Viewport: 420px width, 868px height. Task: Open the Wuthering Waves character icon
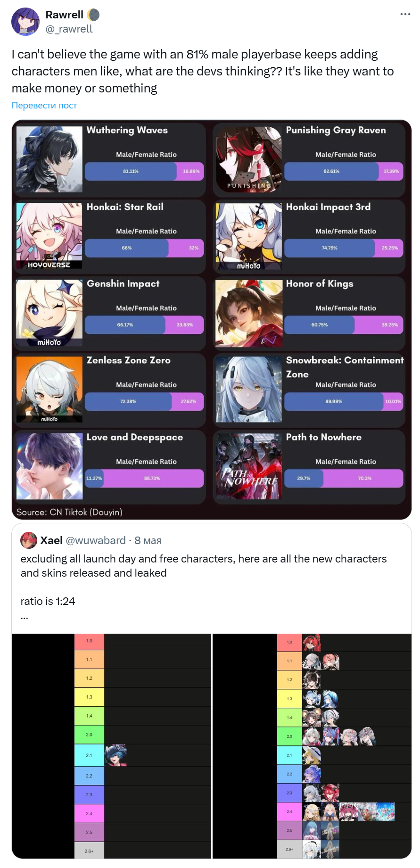coord(49,159)
